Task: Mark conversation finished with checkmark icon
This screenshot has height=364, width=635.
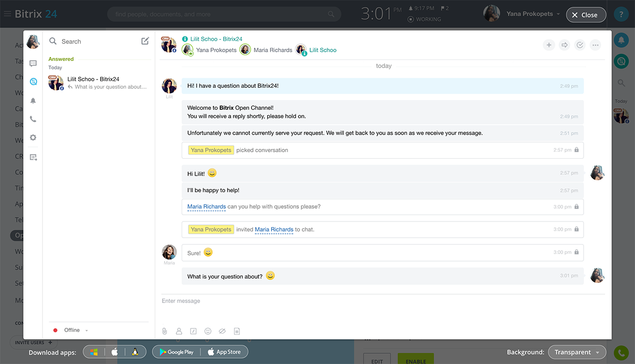Action: tap(580, 45)
